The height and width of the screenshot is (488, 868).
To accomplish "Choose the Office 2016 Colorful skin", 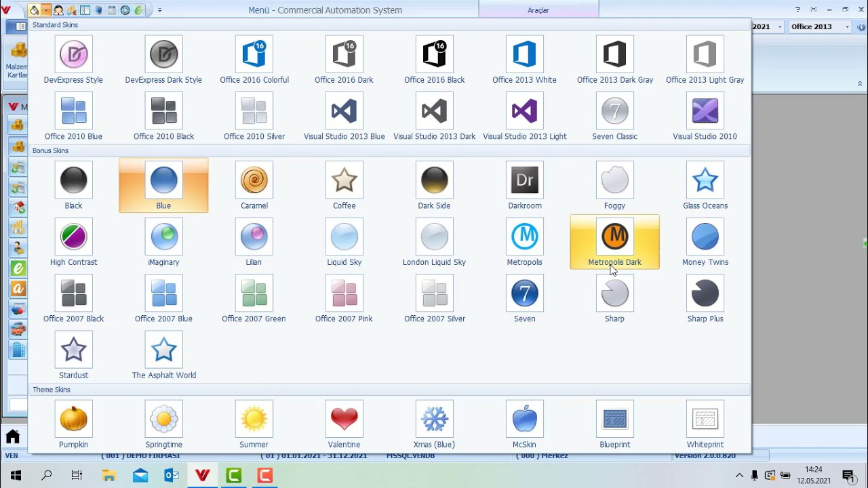I will click(254, 60).
